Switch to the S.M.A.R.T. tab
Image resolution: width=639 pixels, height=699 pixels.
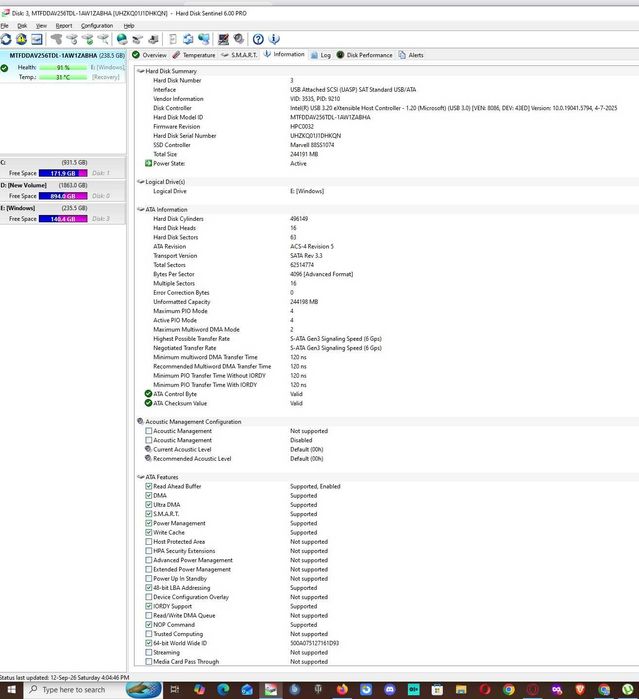coord(239,55)
